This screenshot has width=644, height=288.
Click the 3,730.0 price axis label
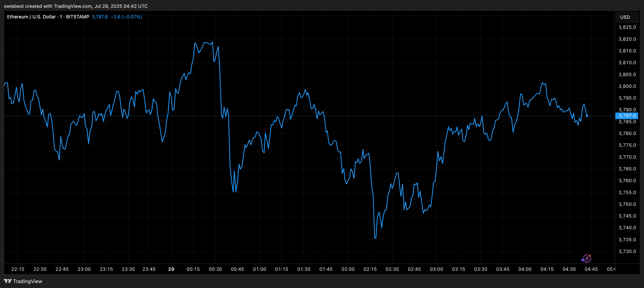click(627, 251)
